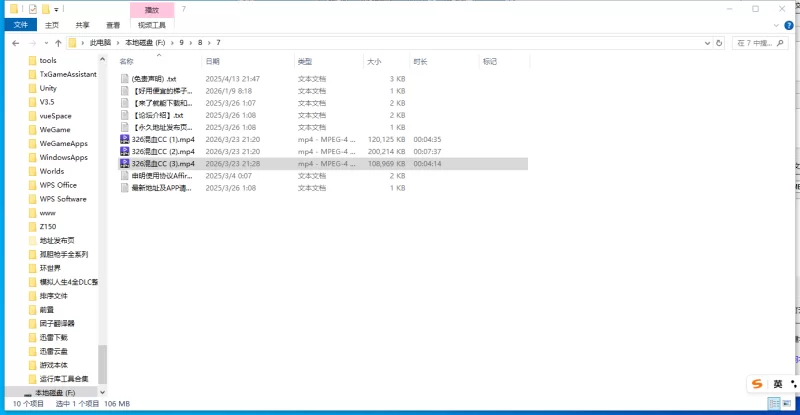
Task: Jump to folder 8 in the breadcrumb
Action: 200,43
